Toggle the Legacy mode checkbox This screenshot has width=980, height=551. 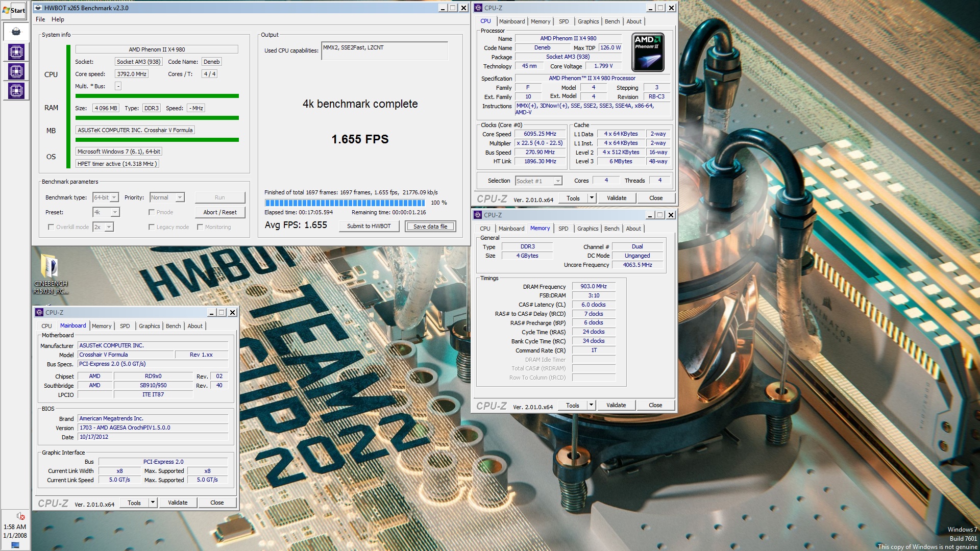point(152,227)
